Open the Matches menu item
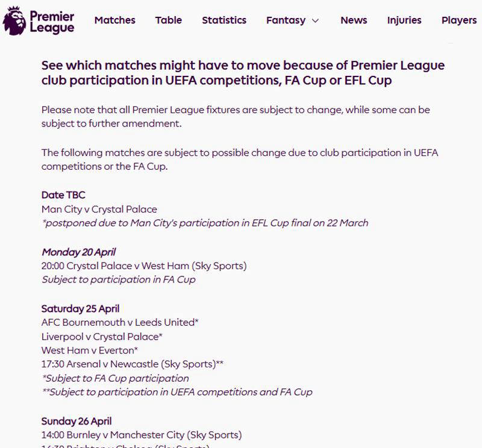The width and height of the screenshot is (482, 448). click(115, 20)
